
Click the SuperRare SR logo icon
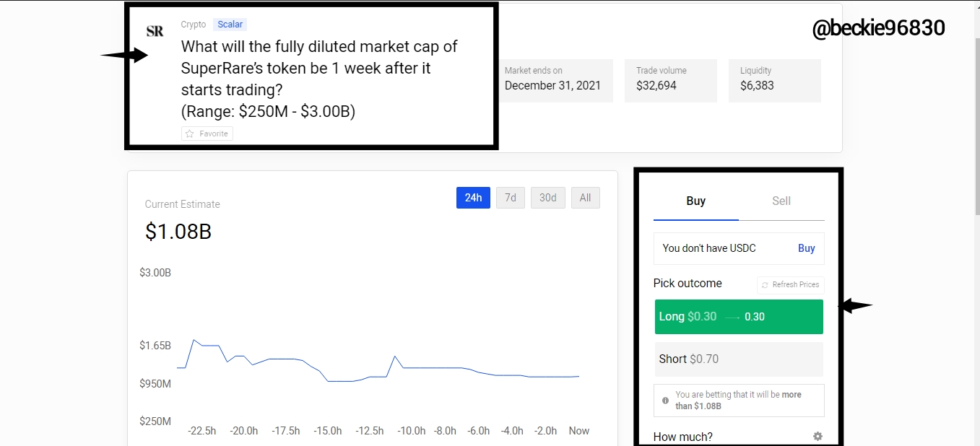coord(155,31)
